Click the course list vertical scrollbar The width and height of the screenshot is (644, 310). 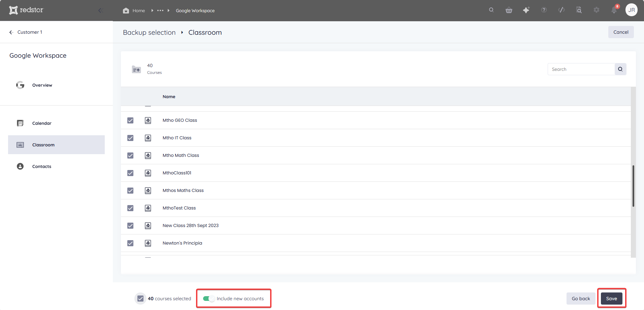click(633, 186)
